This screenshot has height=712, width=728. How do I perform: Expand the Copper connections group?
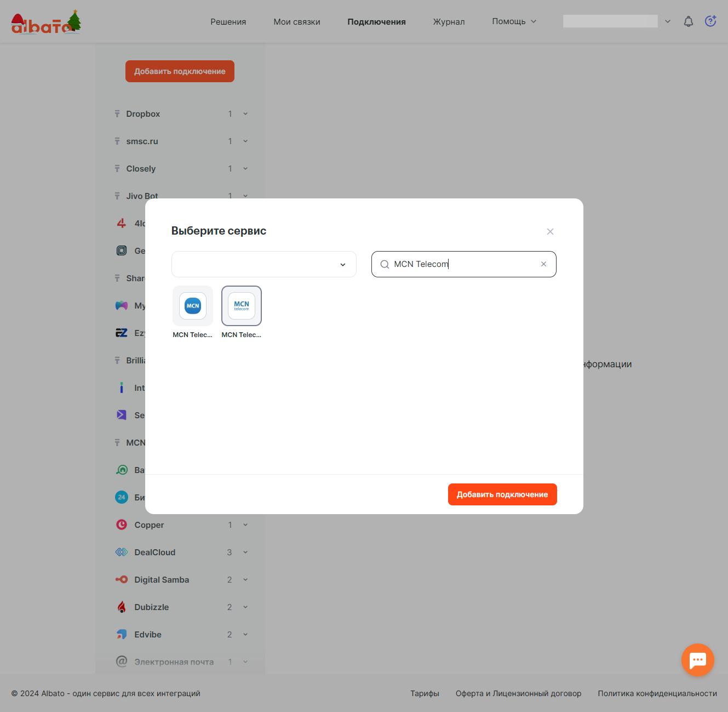coord(245,525)
